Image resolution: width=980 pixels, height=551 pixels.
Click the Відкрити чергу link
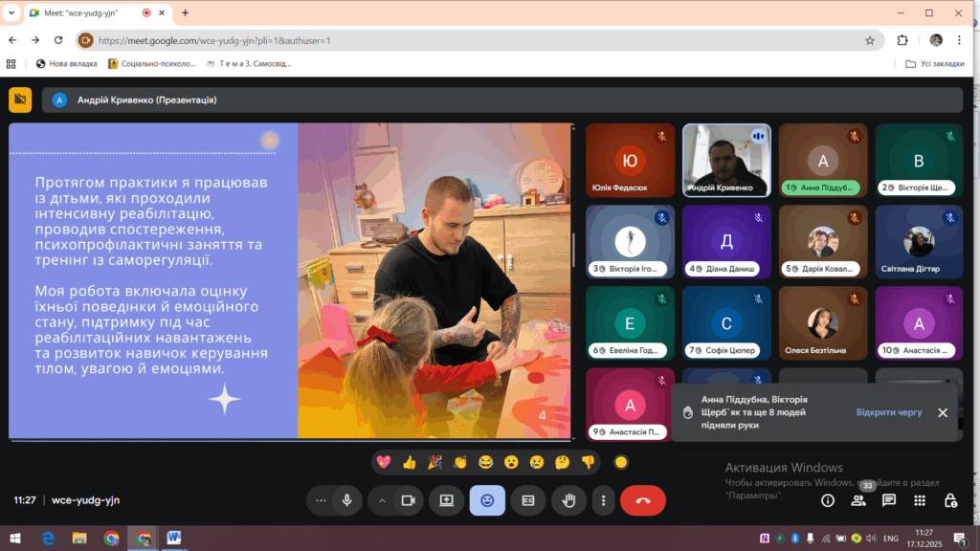coord(889,412)
